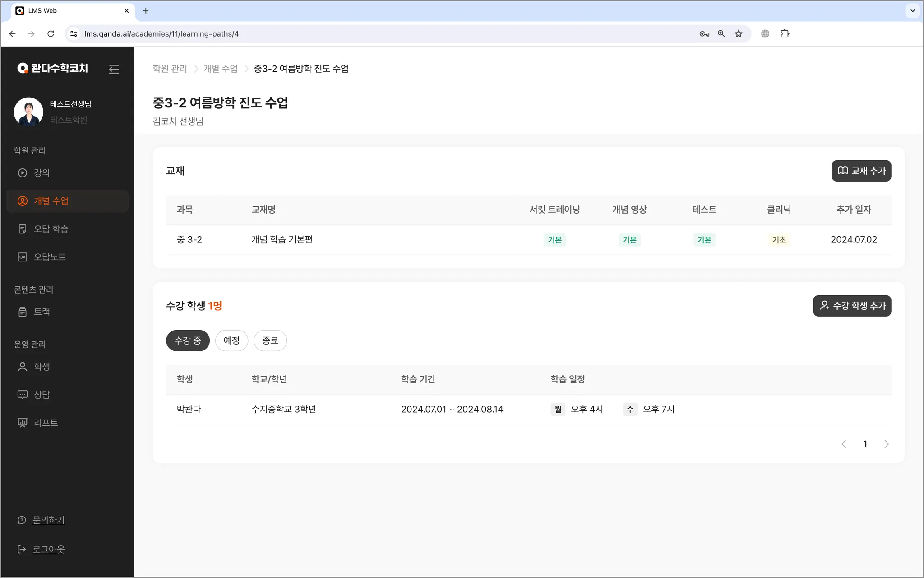Log out via the 로그아웃 link
The height and width of the screenshot is (578, 924).
pyautogui.click(x=48, y=549)
